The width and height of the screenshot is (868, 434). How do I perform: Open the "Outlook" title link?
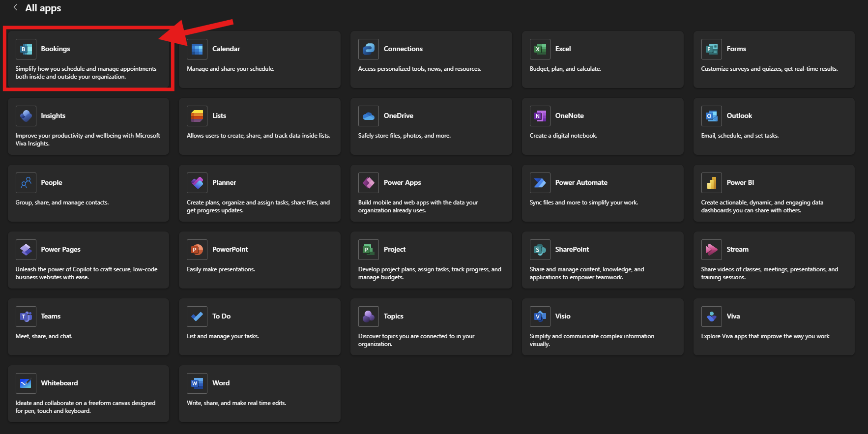739,116
